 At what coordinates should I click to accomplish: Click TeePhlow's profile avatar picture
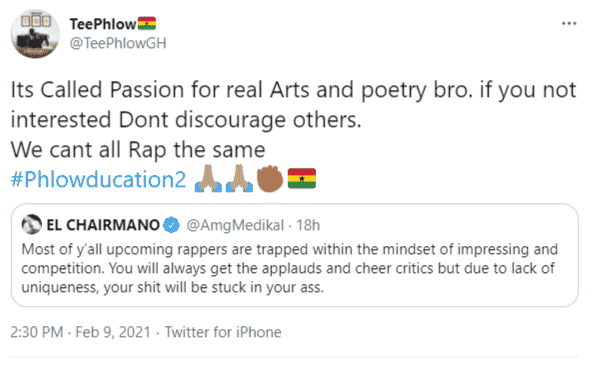click(35, 34)
